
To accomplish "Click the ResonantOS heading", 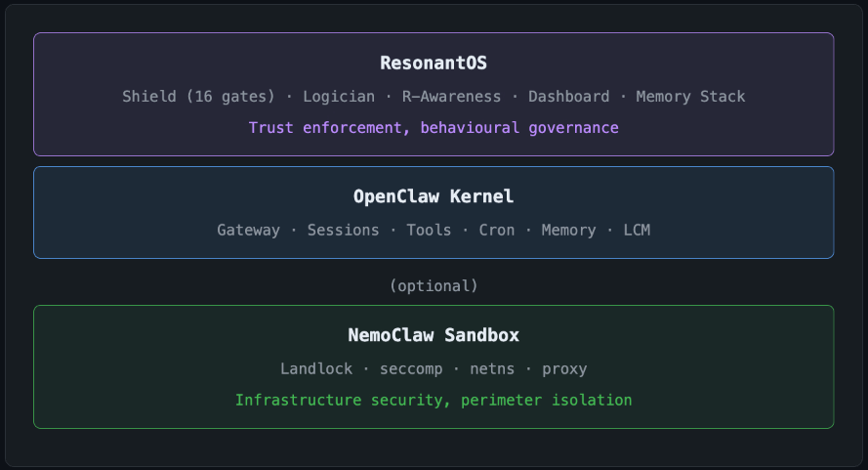I will coord(434,64).
